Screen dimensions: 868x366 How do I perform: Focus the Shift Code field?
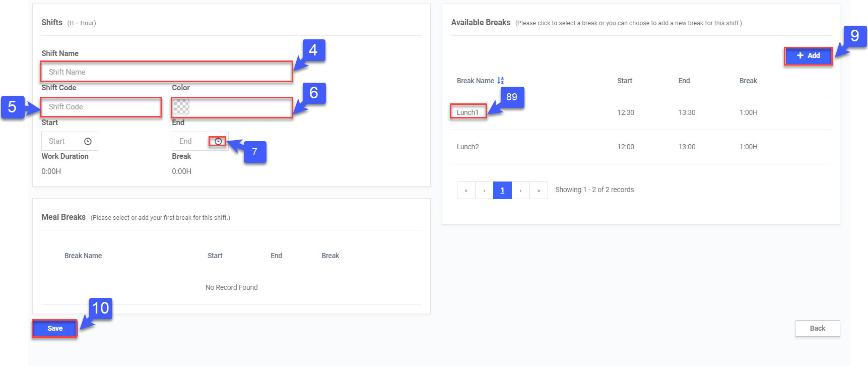(101, 107)
